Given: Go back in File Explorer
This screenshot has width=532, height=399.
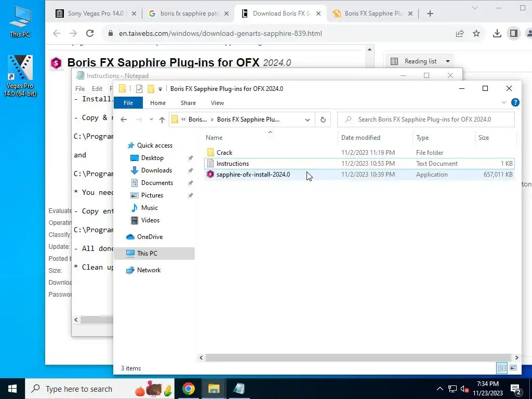Looking at the screenshot, I should coord(124,119).
